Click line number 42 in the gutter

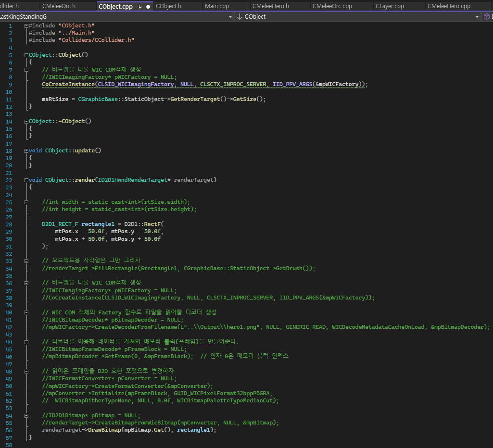tap(9, 327)
